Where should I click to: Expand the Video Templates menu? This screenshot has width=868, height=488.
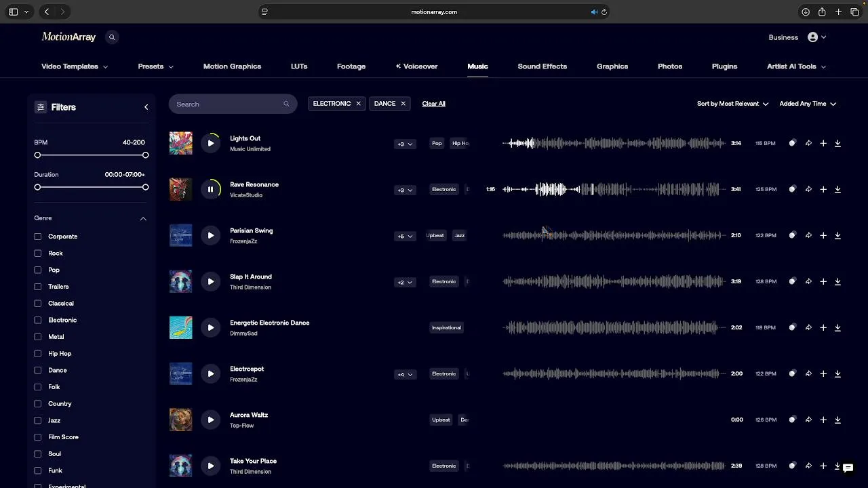click(x=75, y=66)
